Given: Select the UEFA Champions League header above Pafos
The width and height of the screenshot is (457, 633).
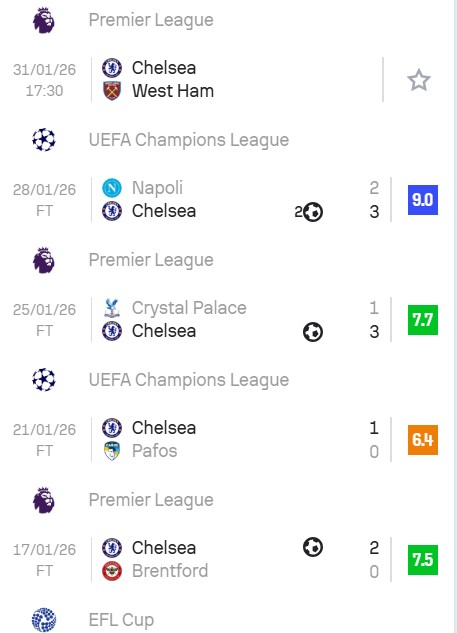Looking at the screenshot, I should pos(189,380).
